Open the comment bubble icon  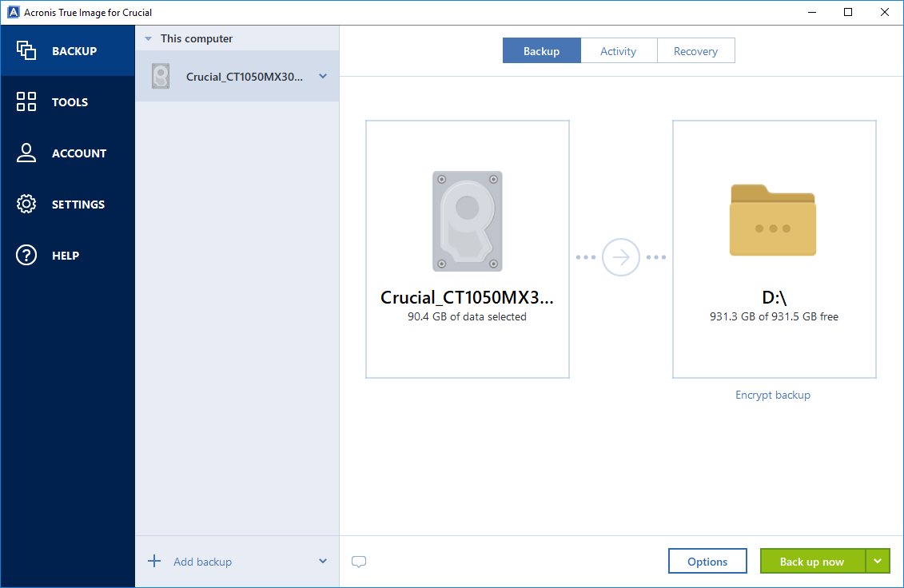359,562
